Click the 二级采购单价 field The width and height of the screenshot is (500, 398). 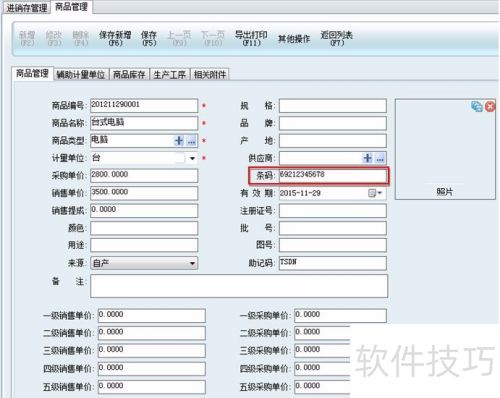pyautogui.click(x=322, y=333)
